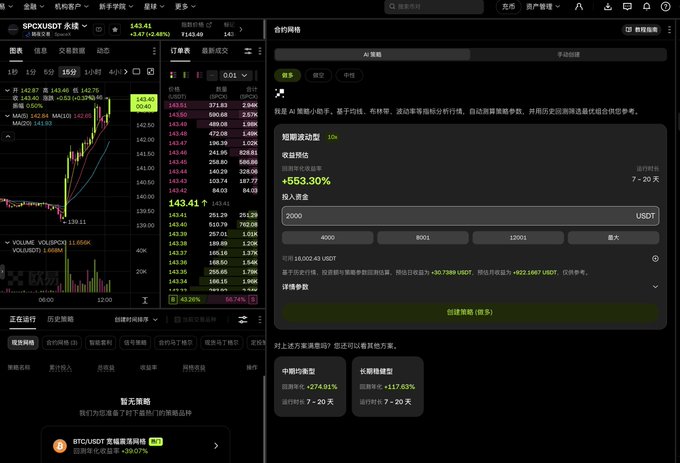The width and height of the screenshot is (680, 463).
Task: Open the chart layout rectangle icon
Action: click(136, 72)
